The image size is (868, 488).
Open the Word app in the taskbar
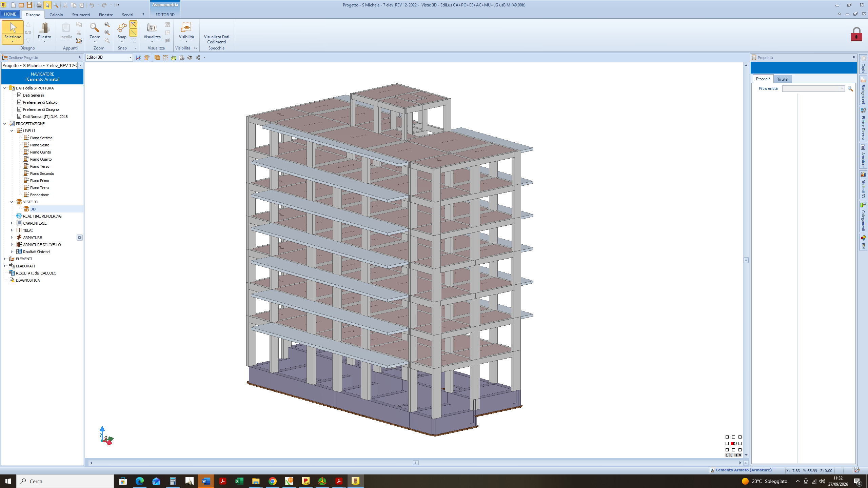tap(206, 481)
